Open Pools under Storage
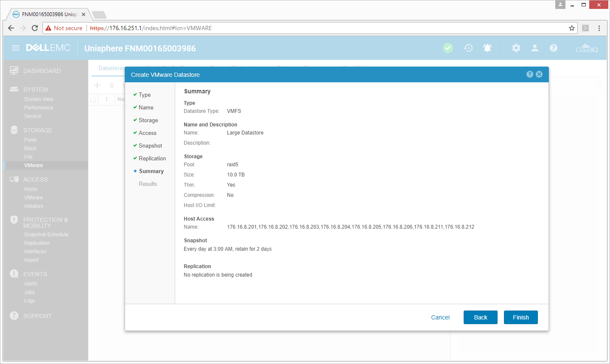Image resolution: width=610 pixels, height=364 pixels. coord(31,140)
